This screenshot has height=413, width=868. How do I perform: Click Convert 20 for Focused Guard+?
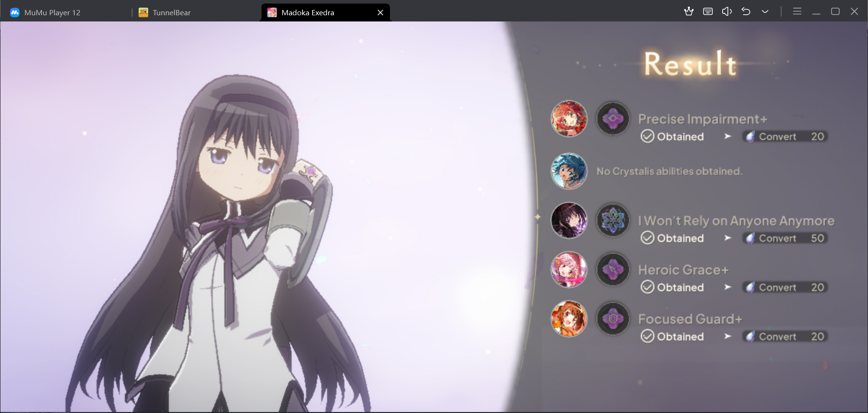coord(785,336)
